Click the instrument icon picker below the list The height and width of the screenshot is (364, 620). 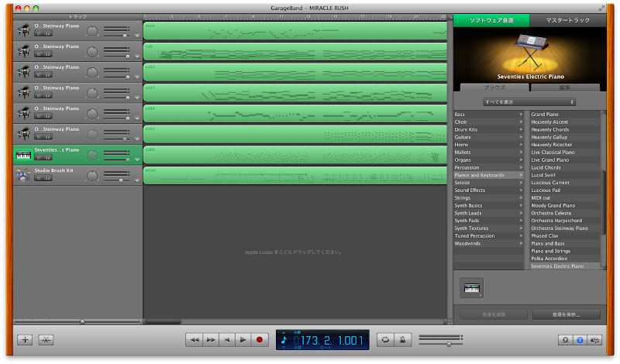pos(472,288)
